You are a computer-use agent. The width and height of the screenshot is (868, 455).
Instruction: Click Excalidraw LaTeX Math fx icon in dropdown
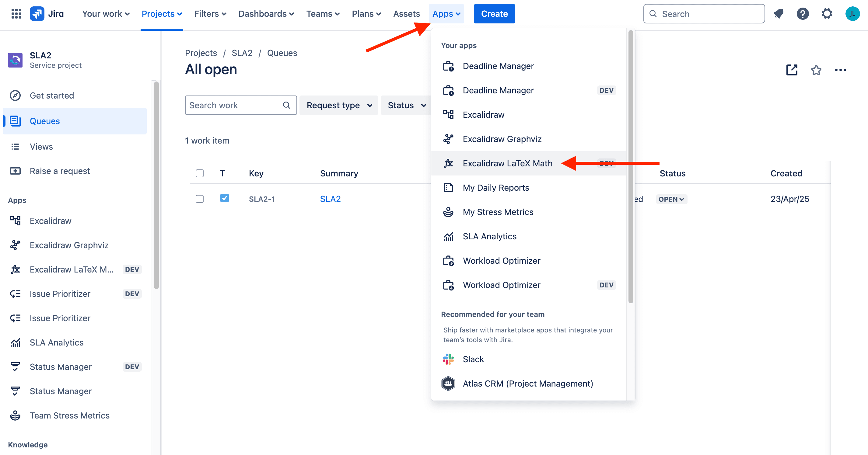[x=448, y=163]
